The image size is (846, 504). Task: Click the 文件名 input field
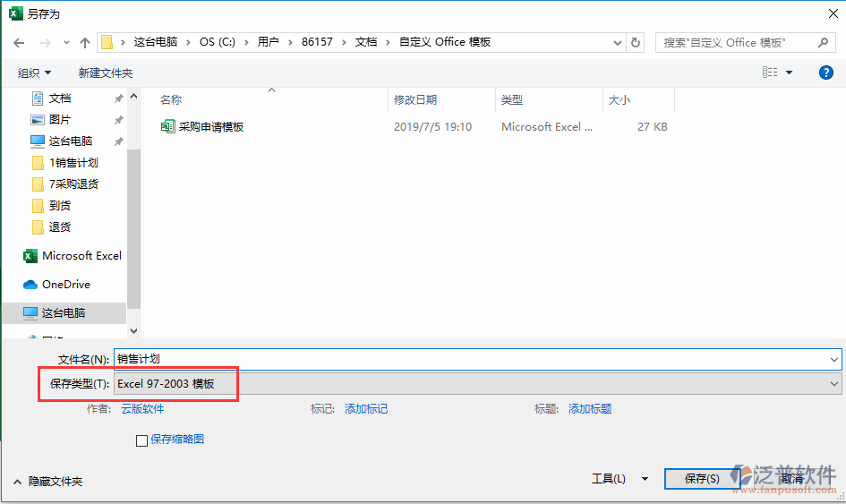(x=469, y=359)
